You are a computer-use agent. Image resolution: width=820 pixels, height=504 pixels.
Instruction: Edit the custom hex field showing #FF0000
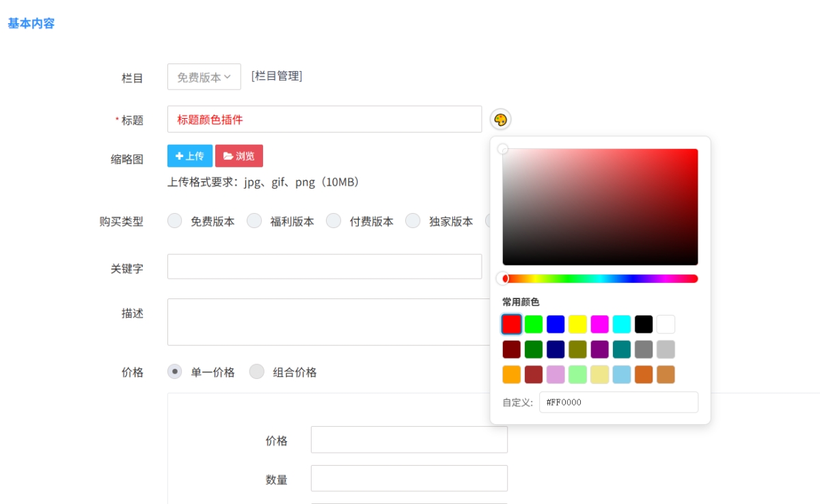tap(618, 402)
